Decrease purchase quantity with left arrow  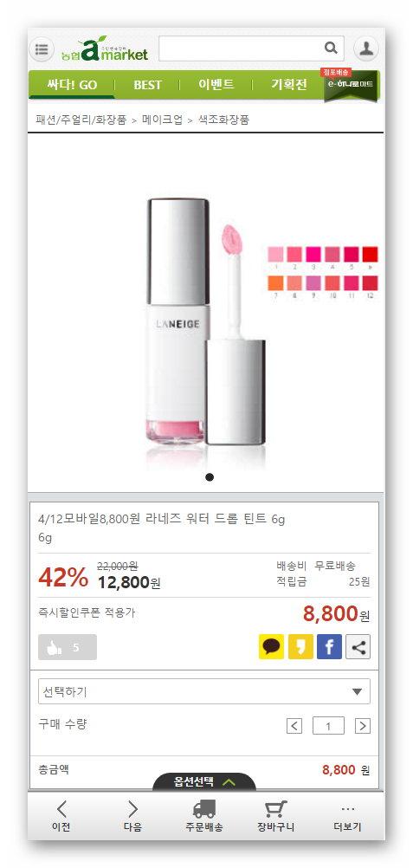pyautogui.click(x=294, y=726)
